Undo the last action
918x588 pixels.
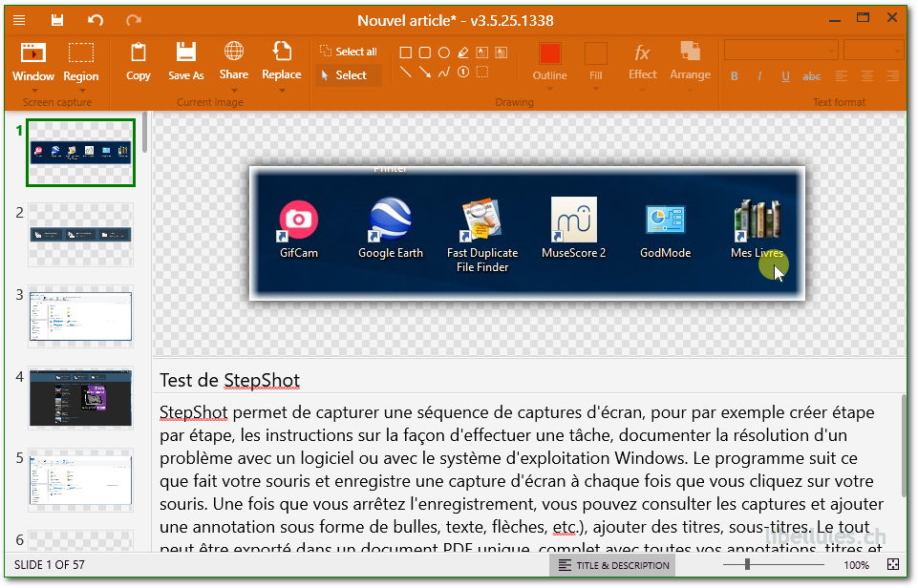click(96, 20)
